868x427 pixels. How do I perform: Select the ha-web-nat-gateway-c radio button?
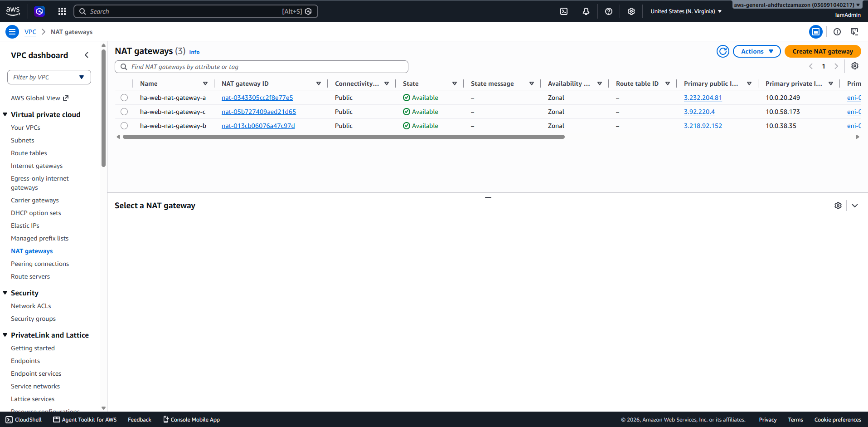124,112
